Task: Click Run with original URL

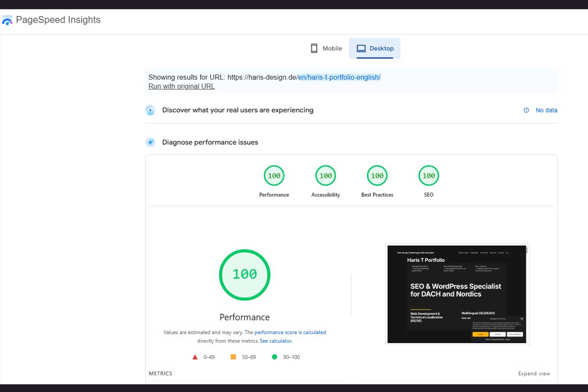Action: point(181,86)
